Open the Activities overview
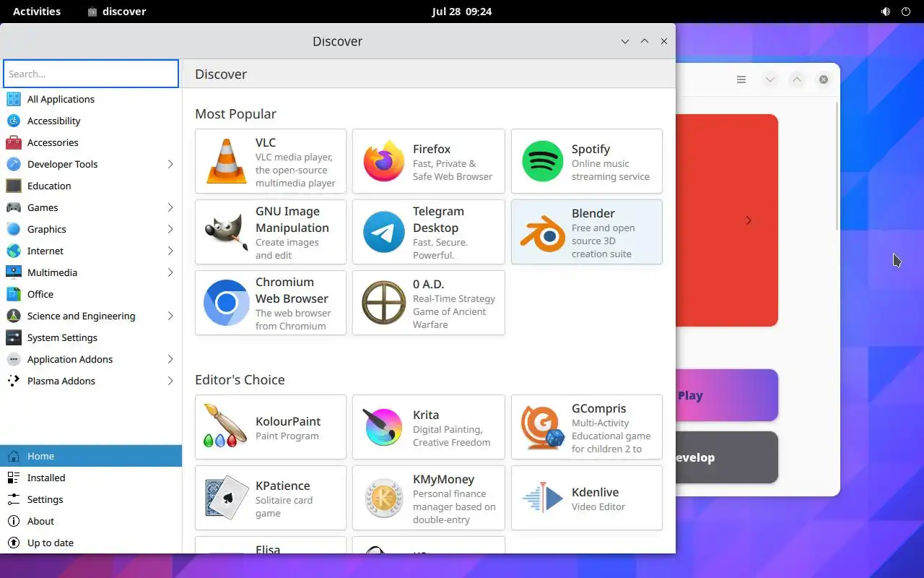The height and width of the screenshot is (578, 924). pos(37,12)
